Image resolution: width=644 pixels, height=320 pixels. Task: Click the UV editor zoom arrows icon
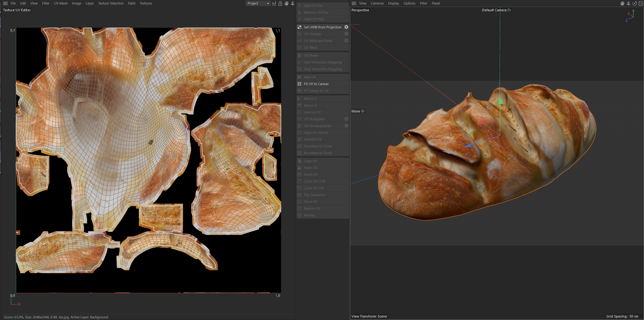pyautogui.click(x=292, y=3)
